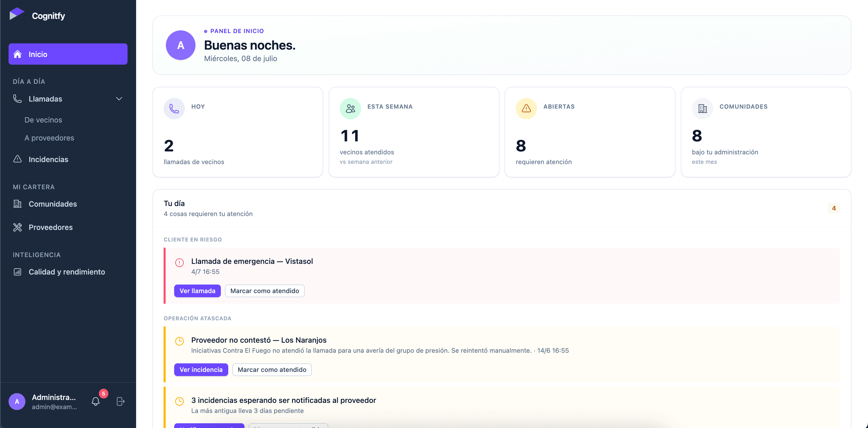This screenshot has height=428, width=868.
Task: Click Ver incidencia button
Action: 201,369
